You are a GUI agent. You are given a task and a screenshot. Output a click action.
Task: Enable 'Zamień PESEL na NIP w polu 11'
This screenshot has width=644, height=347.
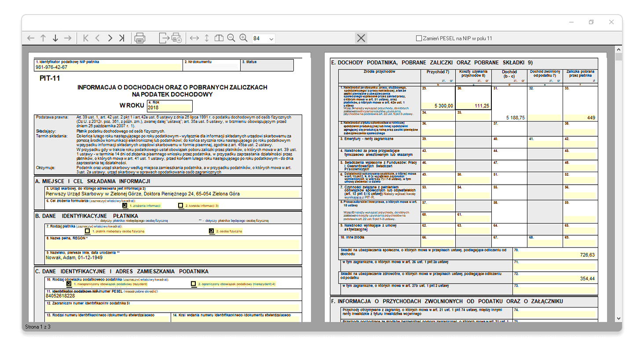point(419,38)
